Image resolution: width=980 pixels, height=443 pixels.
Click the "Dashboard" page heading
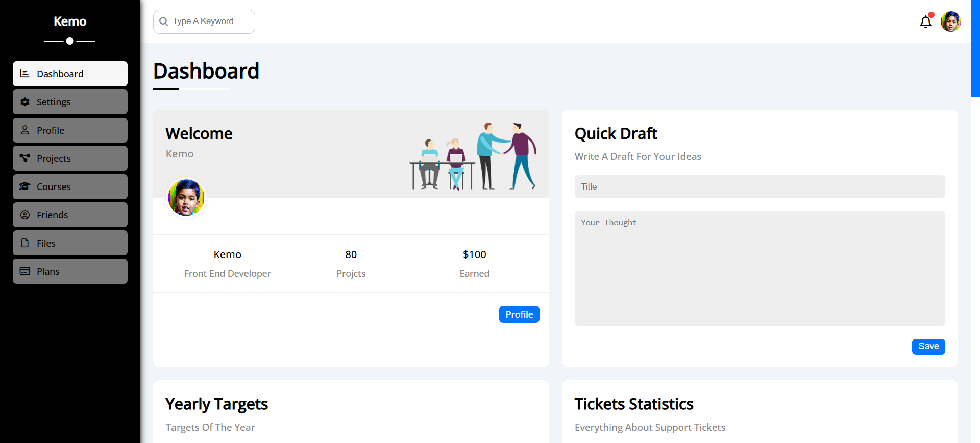point(206,71)
